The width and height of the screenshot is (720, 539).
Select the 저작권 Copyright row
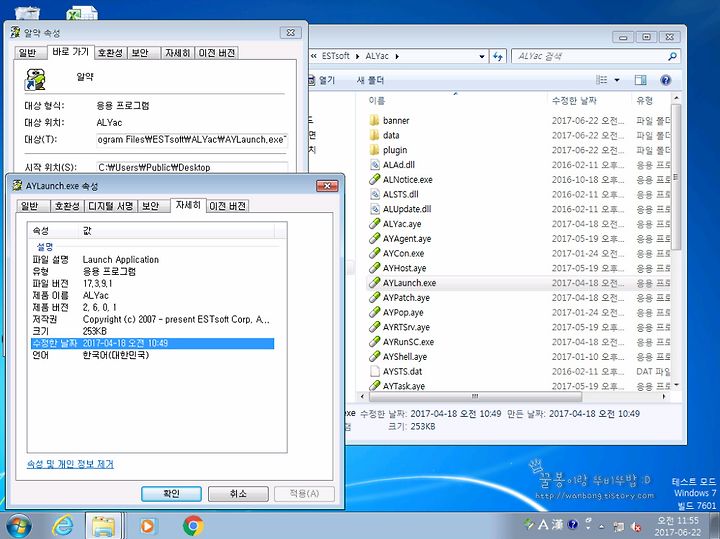click(152, 319)
